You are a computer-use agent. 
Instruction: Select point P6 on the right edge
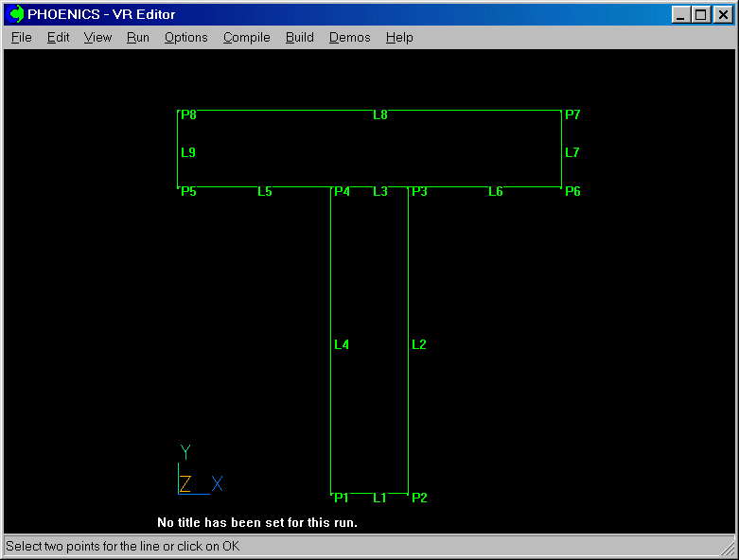click(572, 191)
